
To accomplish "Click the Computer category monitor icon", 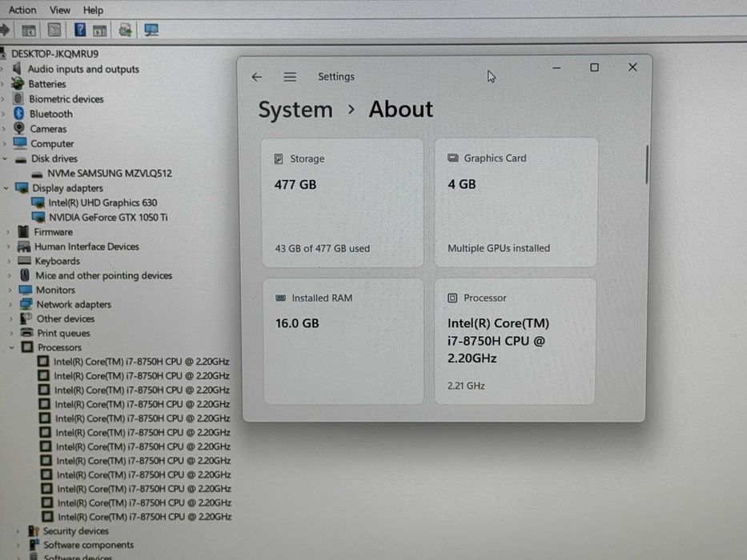I will coord(20,143).
